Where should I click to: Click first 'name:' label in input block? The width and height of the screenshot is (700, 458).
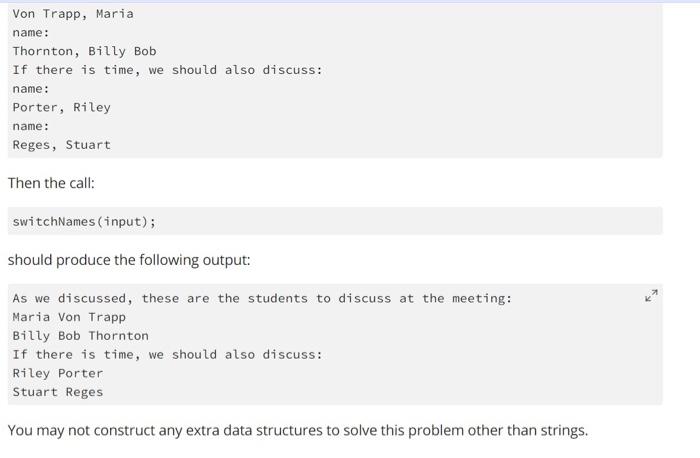pos(31,33)
